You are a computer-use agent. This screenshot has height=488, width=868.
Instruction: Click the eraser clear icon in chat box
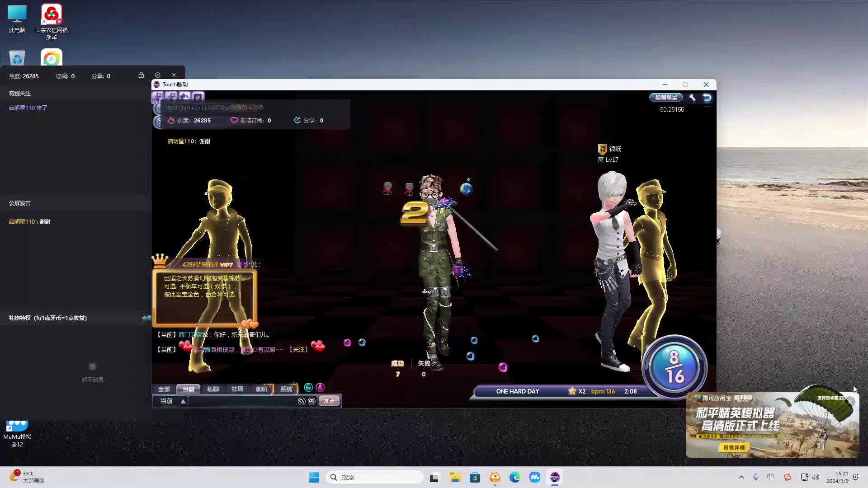[302, 401]
